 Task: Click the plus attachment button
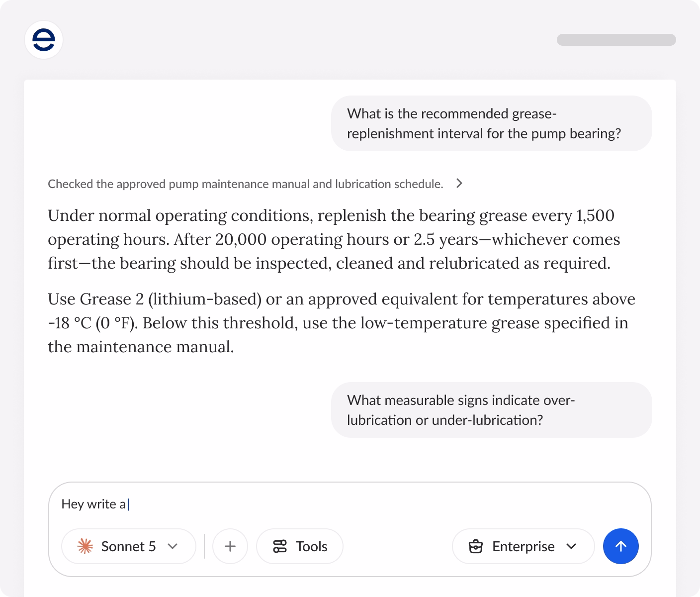pyautogui.click(x=230, y=546)
